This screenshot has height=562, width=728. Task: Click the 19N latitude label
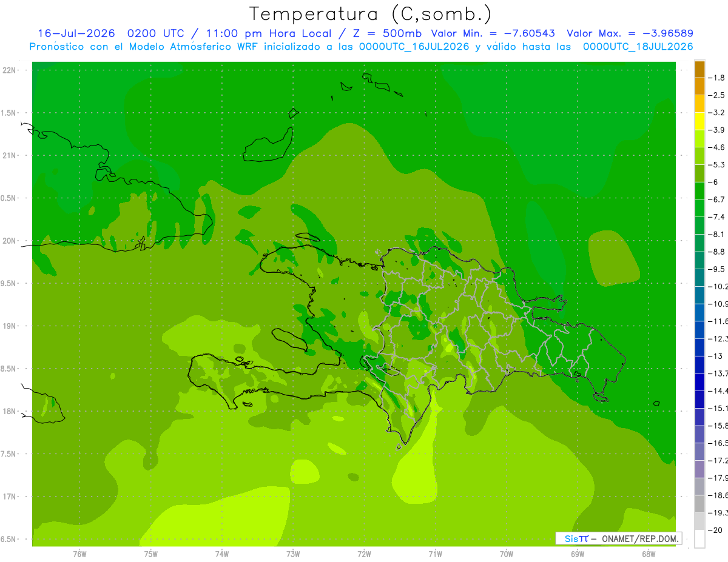coord(8,326)
